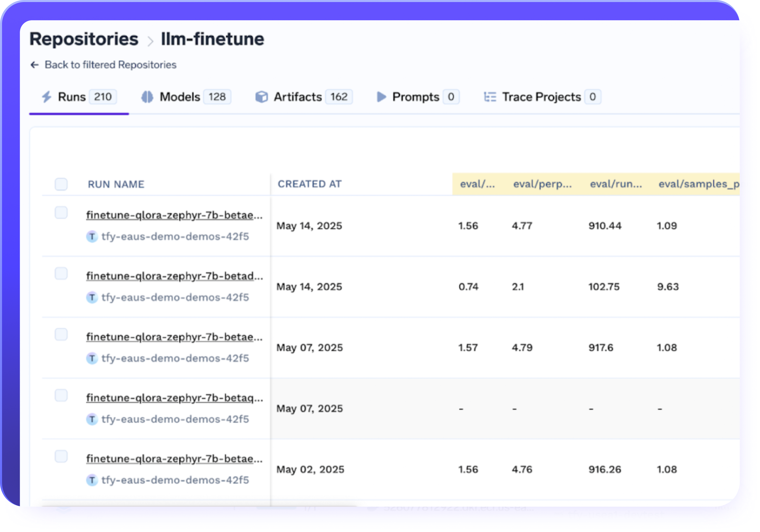Click the T avatar in May 02 row
Viewport: 760px width, 532px height.
(92, 480)
